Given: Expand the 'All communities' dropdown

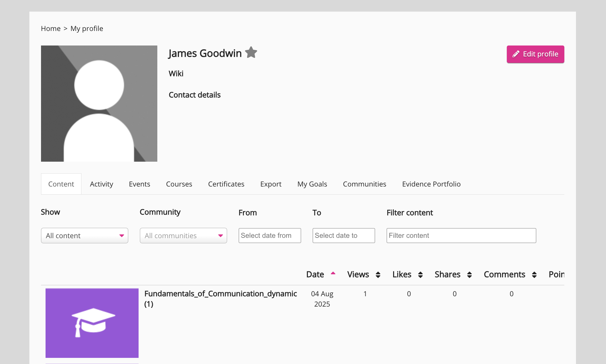Looking at the screenshot, I should (183, 236).
